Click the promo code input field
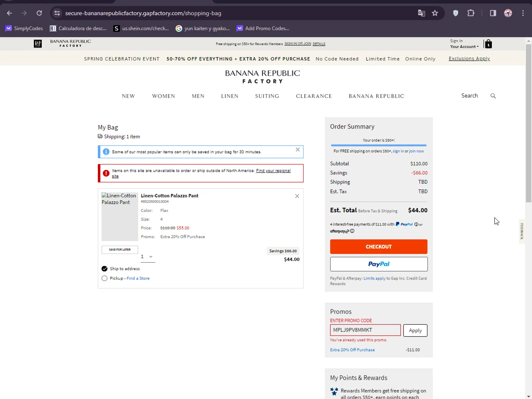Image resolution: width=532 pixels, height=399 pixels. [365, 330]
